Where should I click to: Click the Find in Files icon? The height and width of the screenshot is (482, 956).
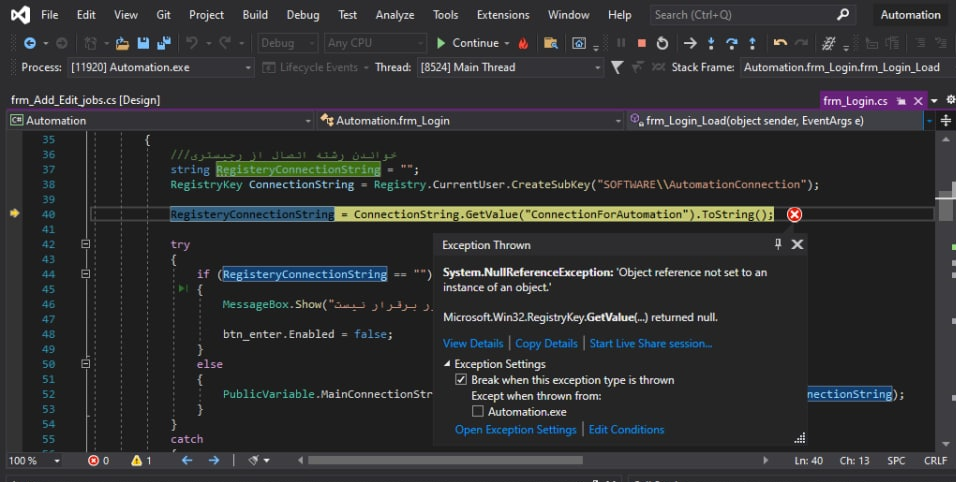[x=551, y=43]
